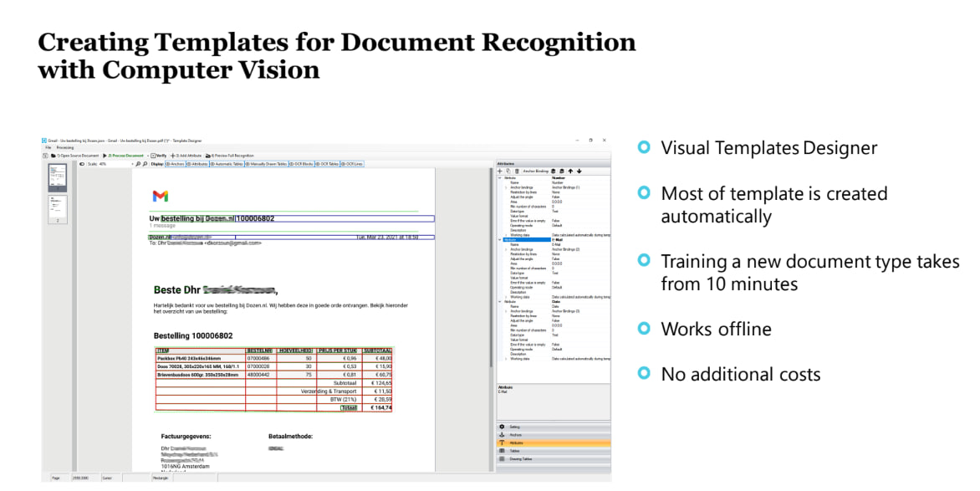Switch to the Anchors panel at bottom right
This screenshot has height=491, width=980.
(553, 435)
